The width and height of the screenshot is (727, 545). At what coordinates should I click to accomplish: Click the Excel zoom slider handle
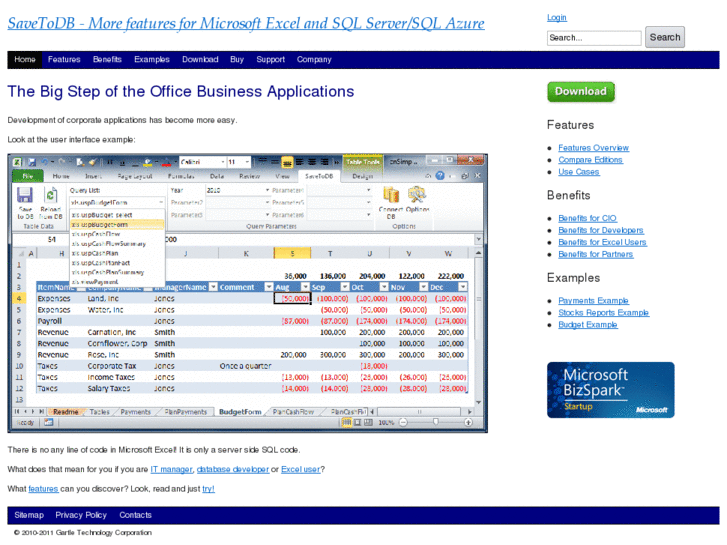pos(435,422)
